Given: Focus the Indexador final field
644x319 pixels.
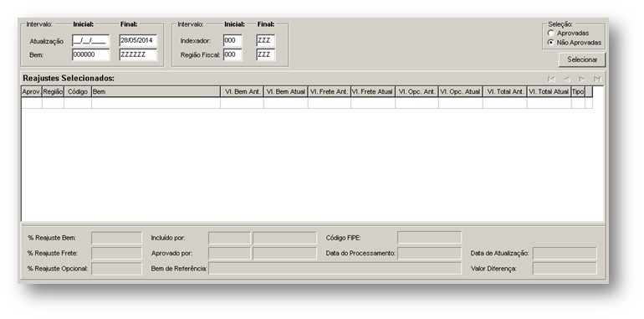Looking at the screenshot, I should coord(266,41).
